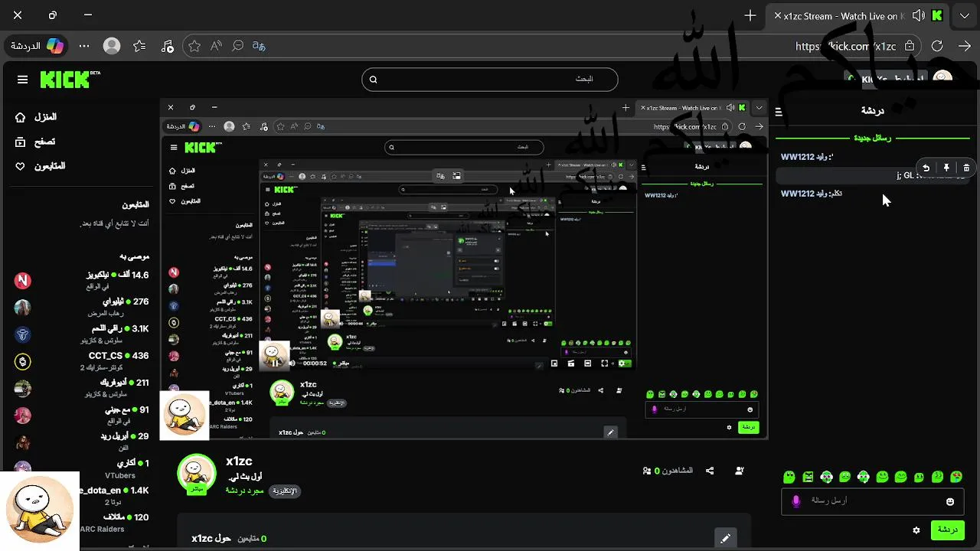Image resolution: width=980 pixels, height=551 pixels.
Task: Focus the أرسل رسالة chat message field
Action: click(x=873, y=501)
